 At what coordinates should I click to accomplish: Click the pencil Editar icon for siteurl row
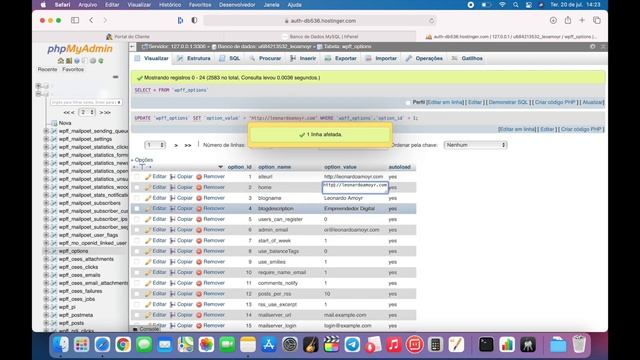148,177
